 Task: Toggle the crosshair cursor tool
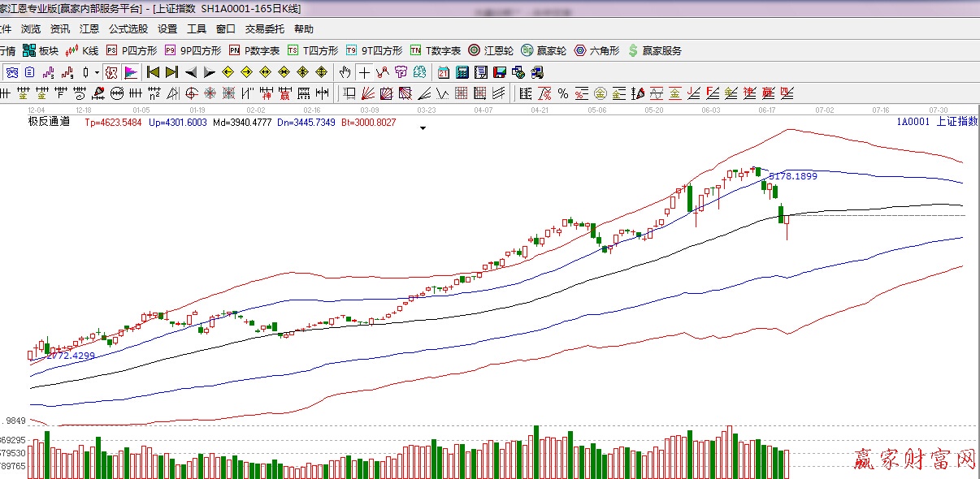365,72
